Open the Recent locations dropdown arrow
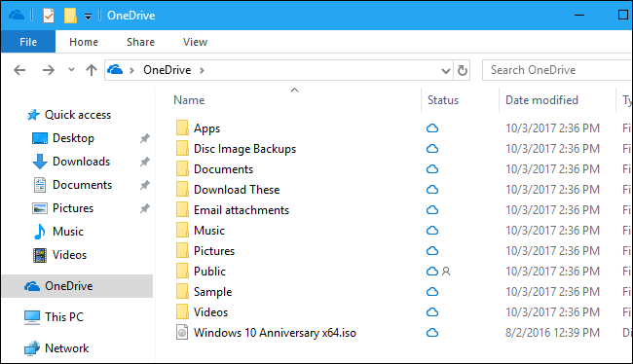This screenshot has height=364, width=633. click(x=71, y=70)
